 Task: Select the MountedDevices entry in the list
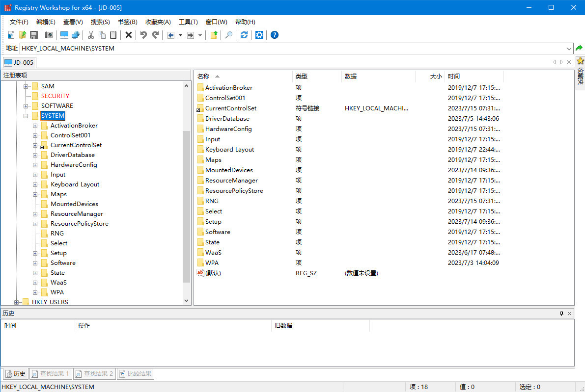pos(229,170)
